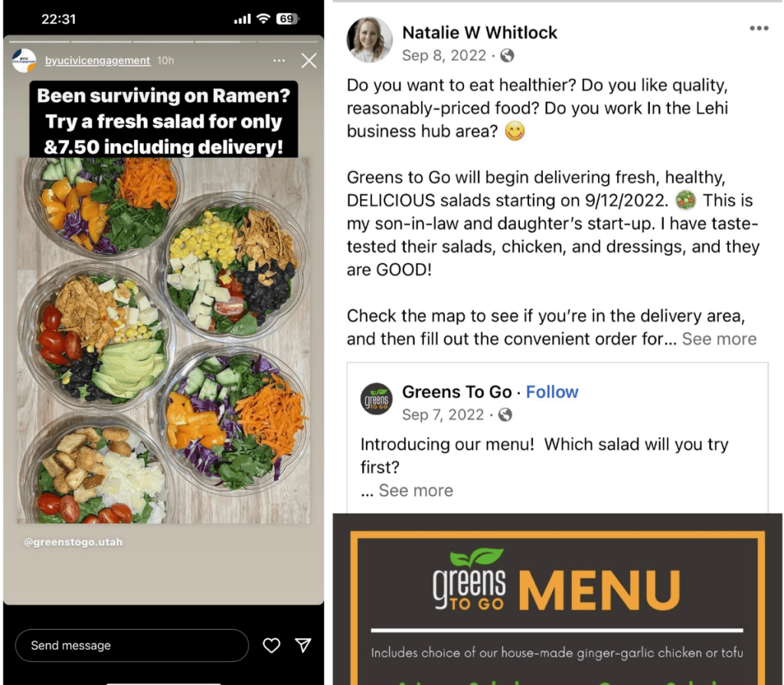Click the Send message input field
The image size is (784, 685).
132,645
